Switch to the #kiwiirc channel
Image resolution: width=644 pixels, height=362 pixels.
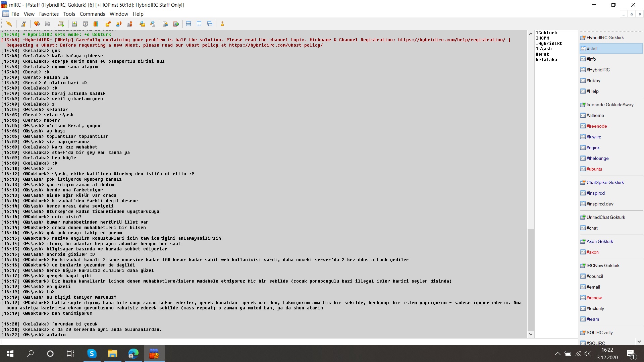click(611, 137)
